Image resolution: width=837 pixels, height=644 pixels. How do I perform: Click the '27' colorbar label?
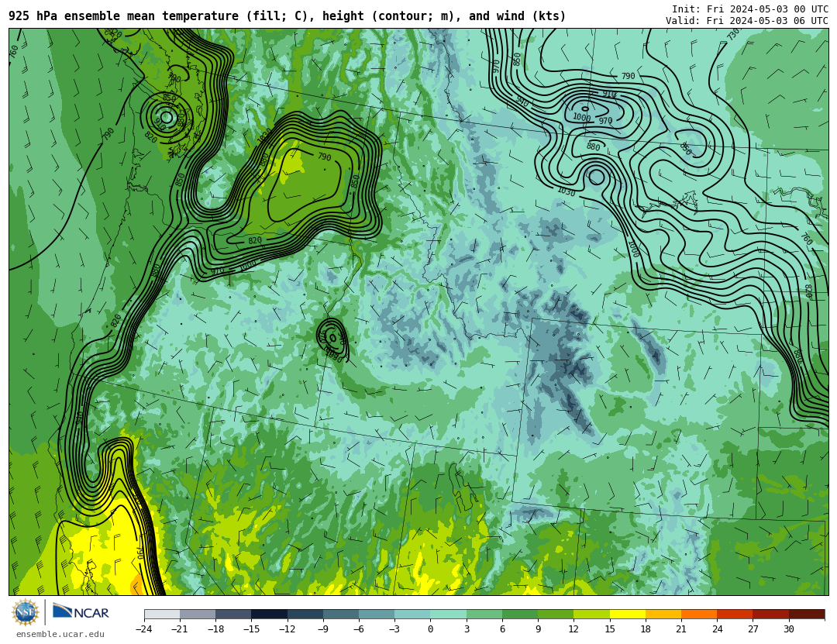(753, 629)
